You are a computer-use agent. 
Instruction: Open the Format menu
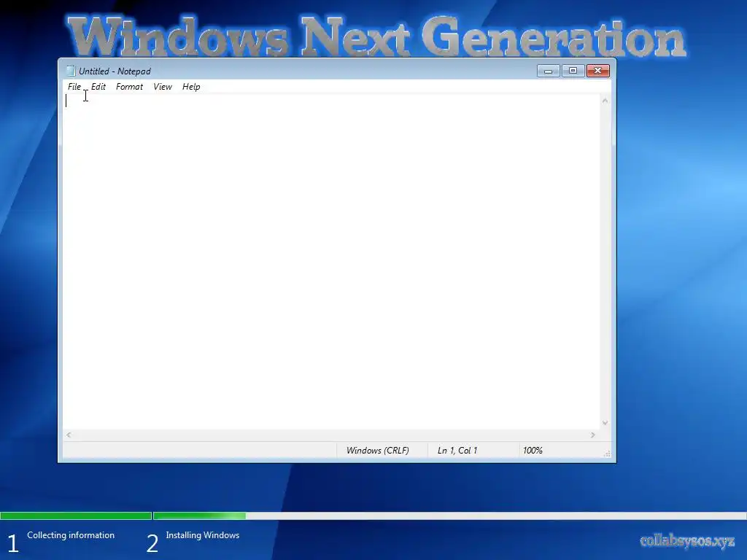click(x=129, y=87)
